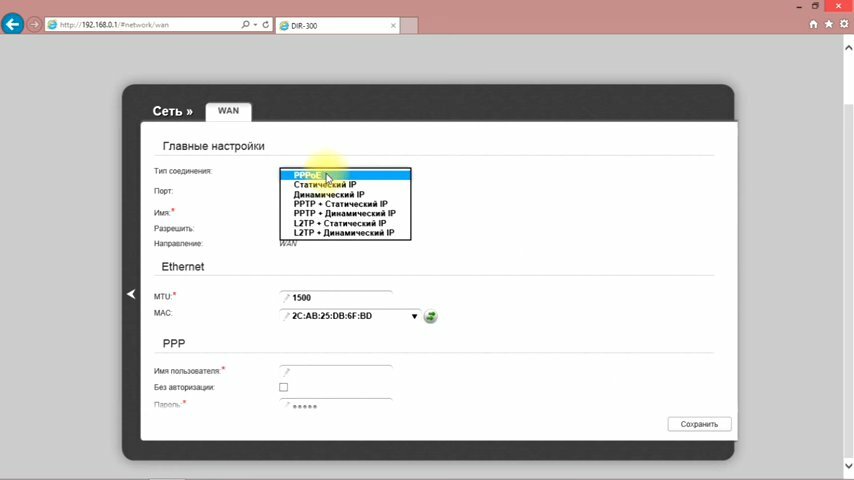Click the refresh icon in address bar
Viewport: 854px width, 480px height.
266,25
